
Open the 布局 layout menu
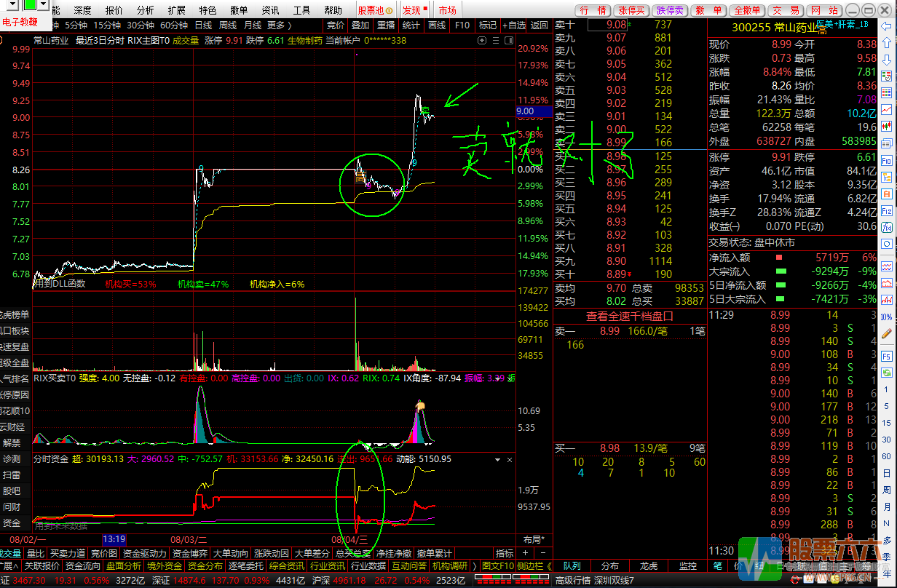coord(534,540)
